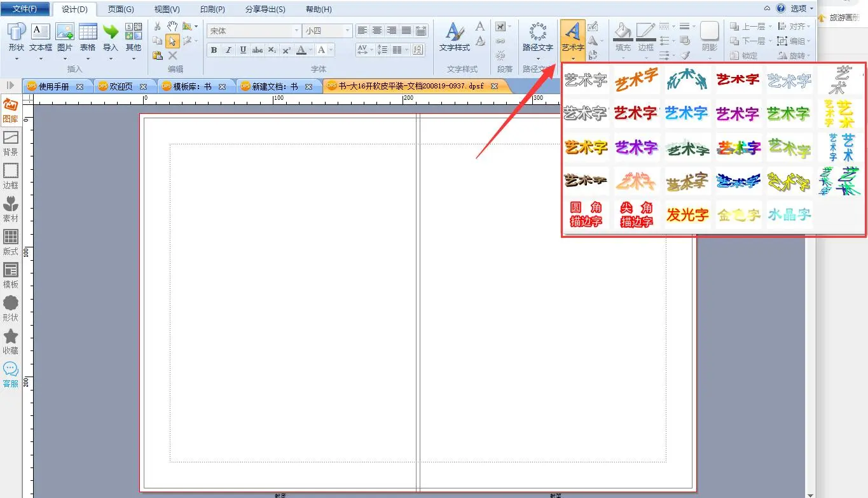Screen dimensions: 868x498
Task: Expand the 形状 insert dropdown arrow in ribbon
Action: click(17, 59)
